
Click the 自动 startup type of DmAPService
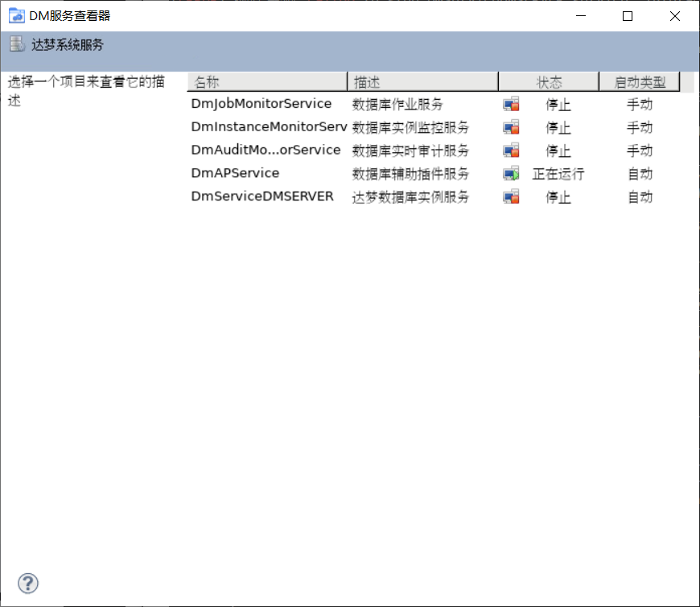pos(640,174)
